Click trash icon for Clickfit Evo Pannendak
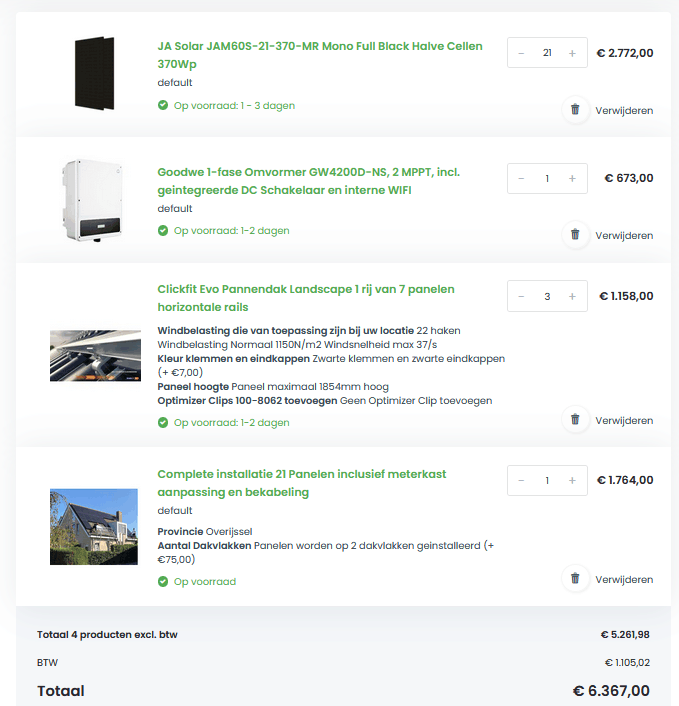 coord(575,420)
